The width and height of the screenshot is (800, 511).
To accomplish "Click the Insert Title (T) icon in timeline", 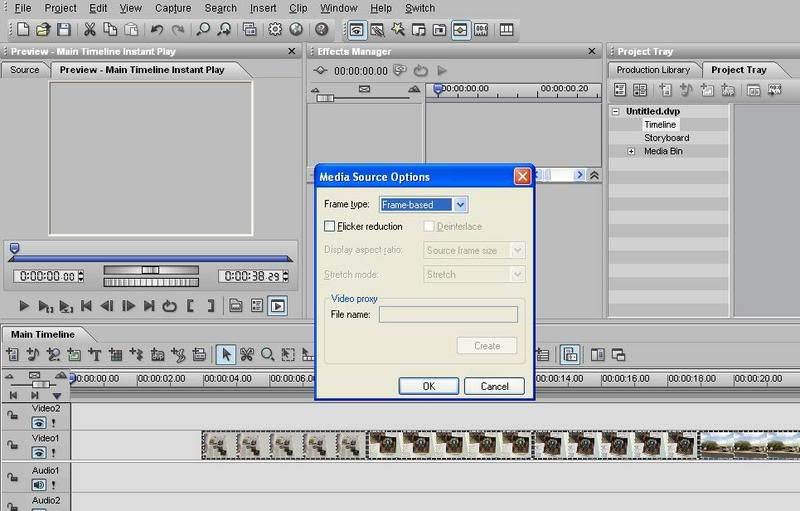I will pos(95,354).
